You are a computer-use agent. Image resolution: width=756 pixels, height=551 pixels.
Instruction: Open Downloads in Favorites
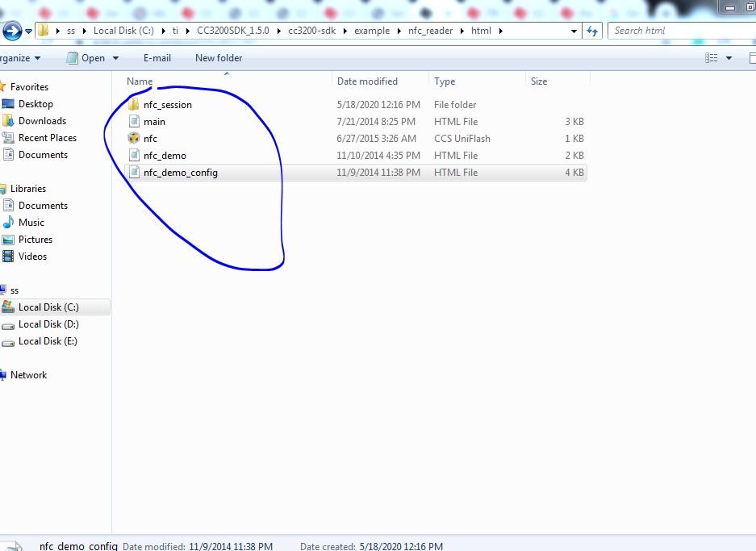tap(42, 121)
